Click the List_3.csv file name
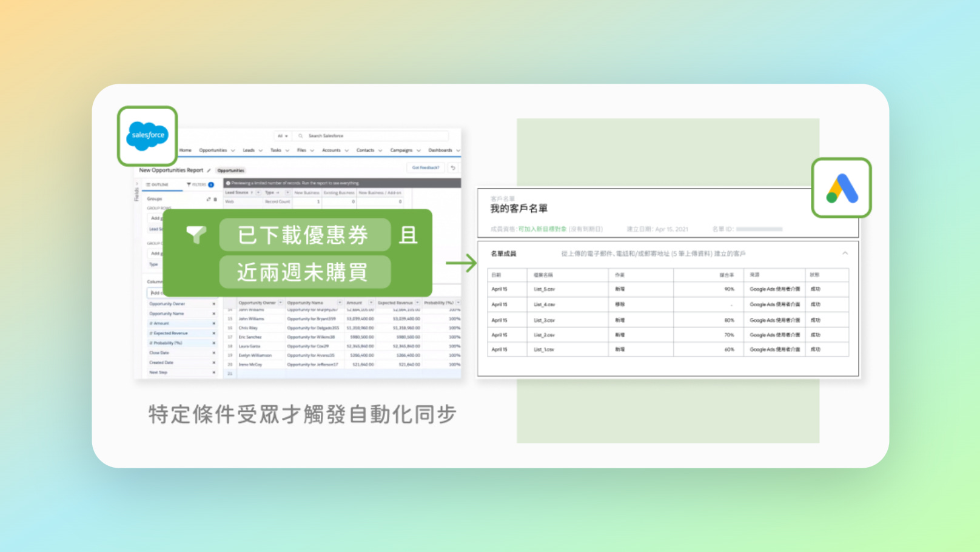 point(544,320)
